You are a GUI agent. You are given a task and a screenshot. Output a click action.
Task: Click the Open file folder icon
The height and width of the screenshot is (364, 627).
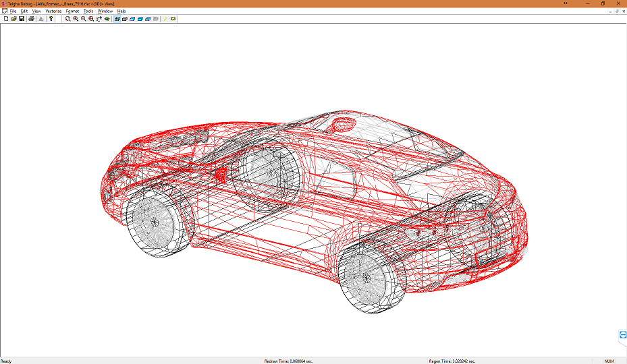click(14, 19)
